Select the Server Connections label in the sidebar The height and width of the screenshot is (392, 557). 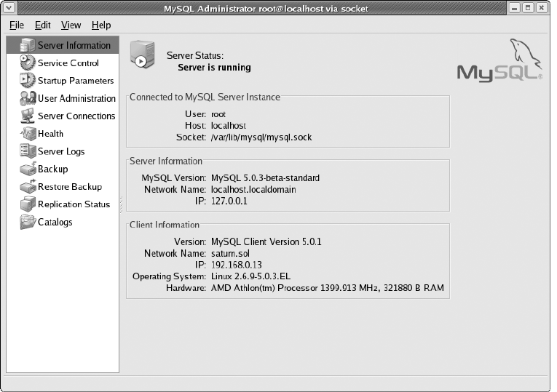(x=76, y=116)
